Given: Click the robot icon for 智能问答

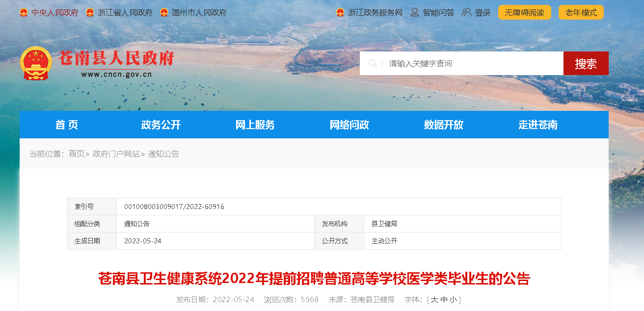Looking at the screenshot, I should click(x=415, y=12).
